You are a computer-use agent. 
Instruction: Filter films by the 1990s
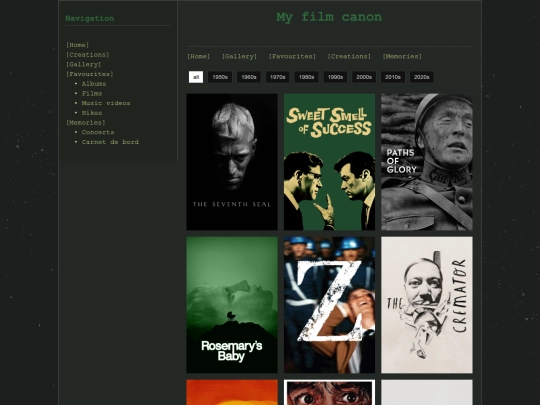pyautogui.click(x=335, y=77)
